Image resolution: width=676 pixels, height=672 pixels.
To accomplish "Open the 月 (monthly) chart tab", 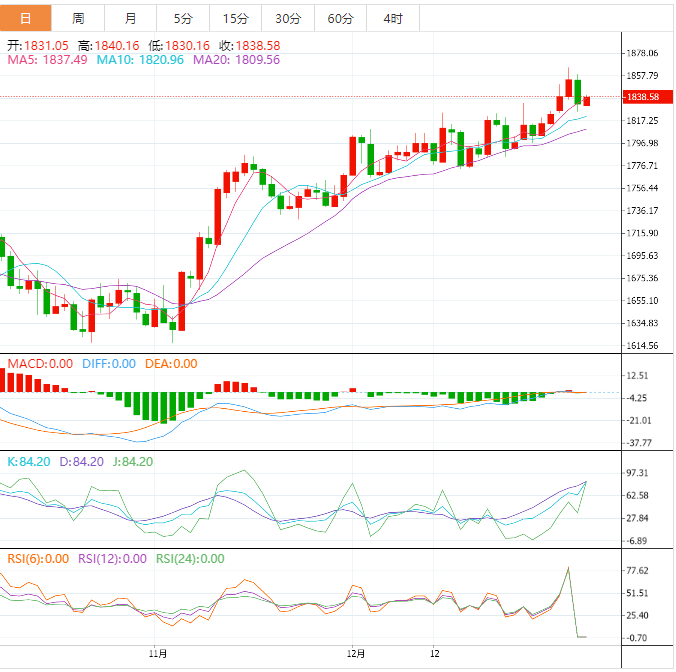I will pyautogui.click(x=131, y=18).
